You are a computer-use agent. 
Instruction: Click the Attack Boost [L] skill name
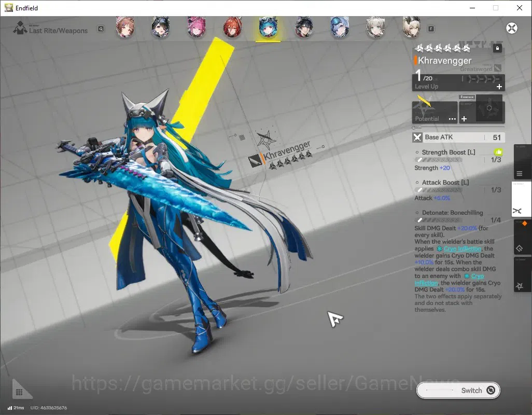coord(445,183)
